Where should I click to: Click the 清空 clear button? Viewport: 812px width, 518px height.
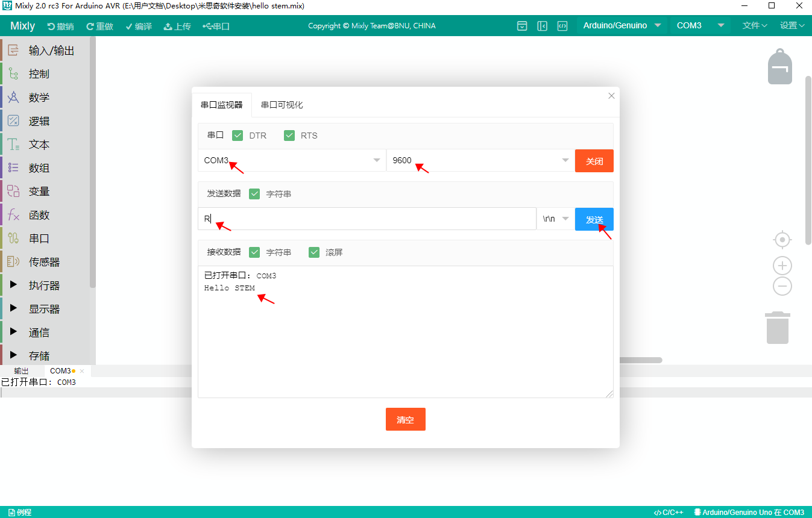(405, 419)
